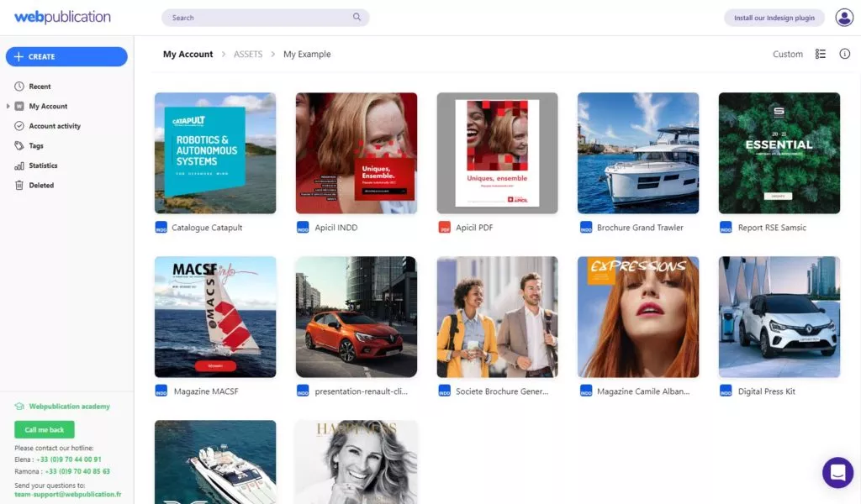This screenshot has height=504, width=861.
Task: Click INDD icon beside presentation-renault-cli
Action: click(303, 391)
